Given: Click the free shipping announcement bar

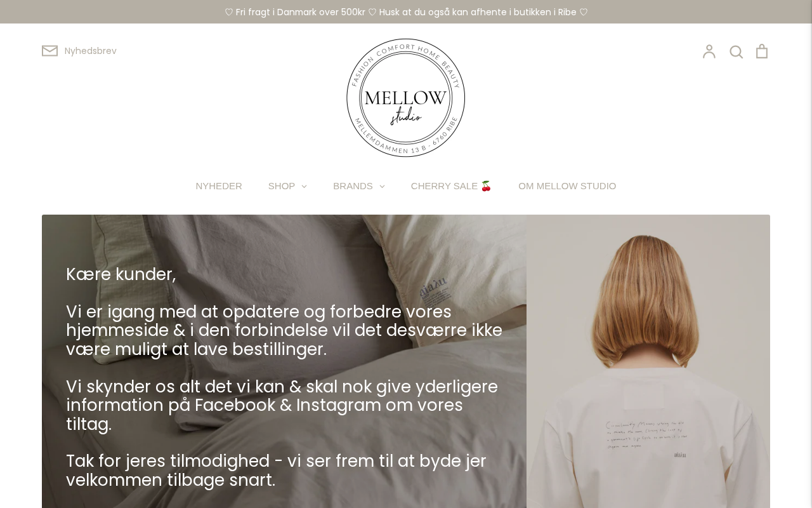Looking at the screenshot, I should pyautogui.click(x=406, y=12).
